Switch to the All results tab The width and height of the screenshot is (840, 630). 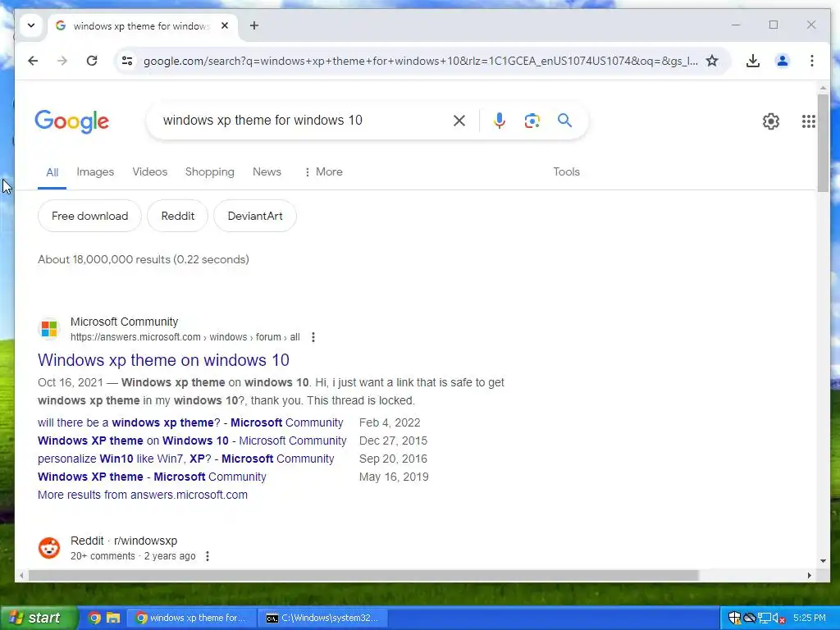(52, 172)
